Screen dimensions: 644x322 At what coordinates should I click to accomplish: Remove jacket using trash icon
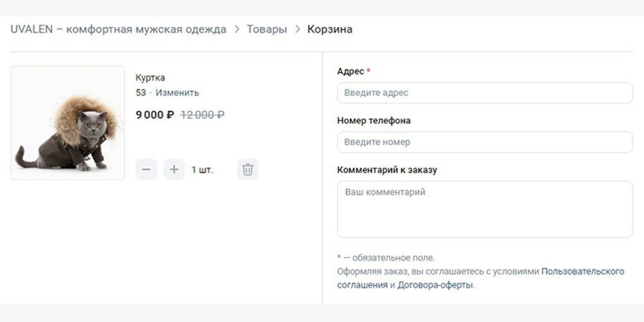(248, 169)
